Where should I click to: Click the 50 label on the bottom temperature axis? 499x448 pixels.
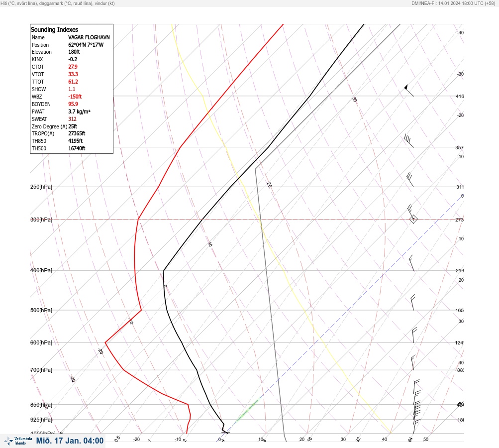426,440
